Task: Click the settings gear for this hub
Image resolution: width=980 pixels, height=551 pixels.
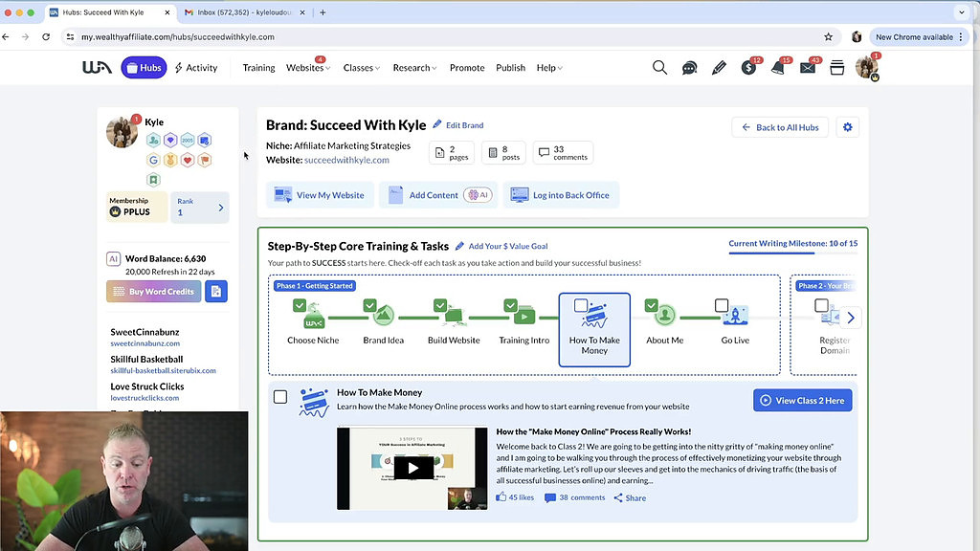Action: tap(848, 127)
